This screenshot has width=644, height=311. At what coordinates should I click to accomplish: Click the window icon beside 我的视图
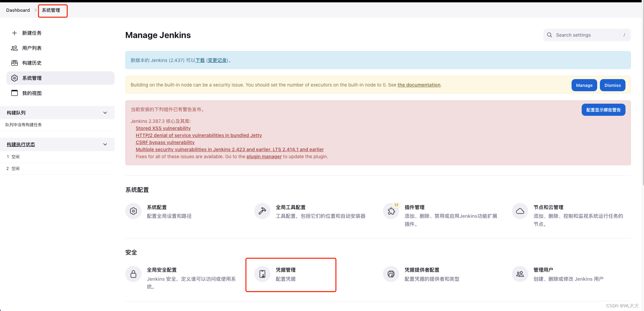[14, 93]
